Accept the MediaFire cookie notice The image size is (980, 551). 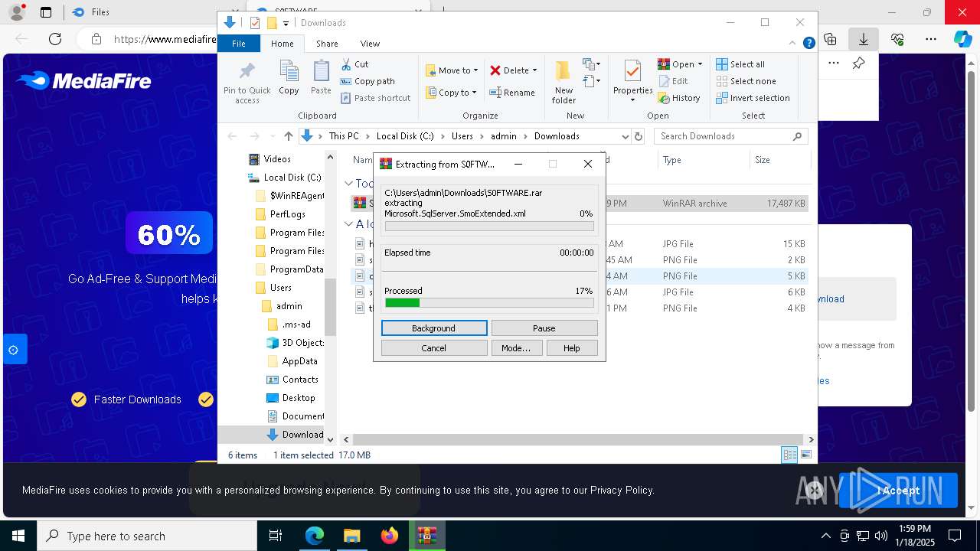pyautogui.click(x=898, y=491)
